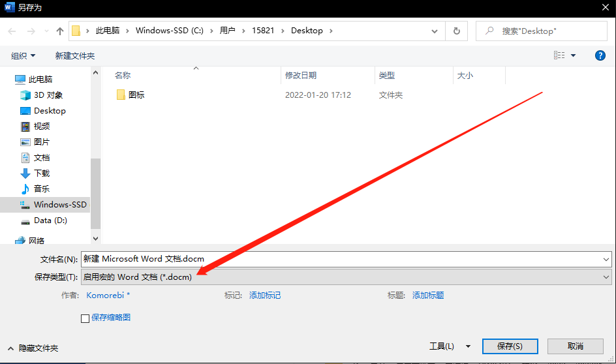Click the refresh button in address bar
The width and height of the screenshot is (616, 364).
point(456,31)
